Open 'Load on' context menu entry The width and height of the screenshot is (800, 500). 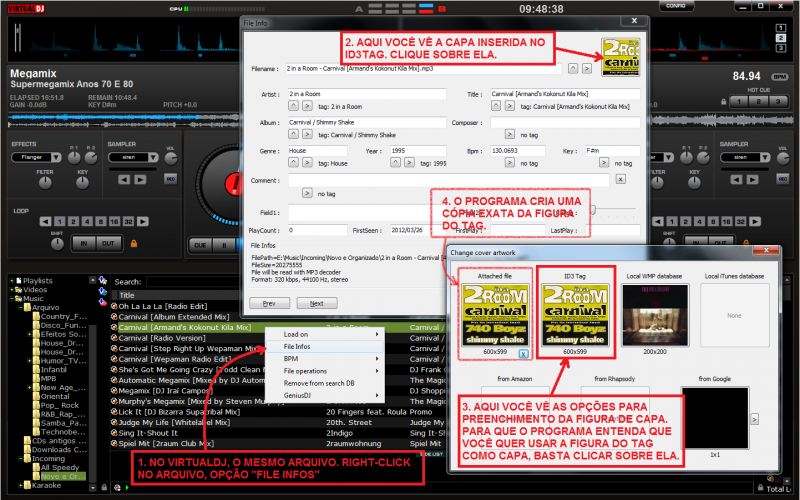pos(324,334)
